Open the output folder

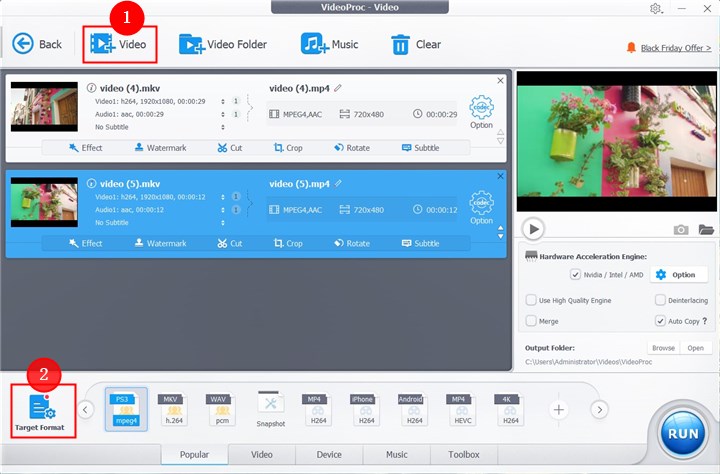tap(696, 348)
